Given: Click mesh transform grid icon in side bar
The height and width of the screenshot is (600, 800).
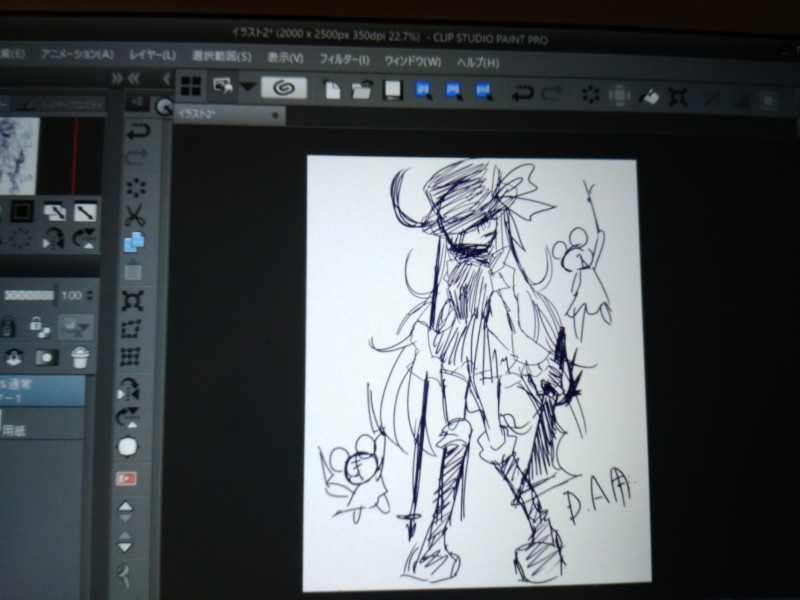Looking at the screenshot, I should coord(130,357).
